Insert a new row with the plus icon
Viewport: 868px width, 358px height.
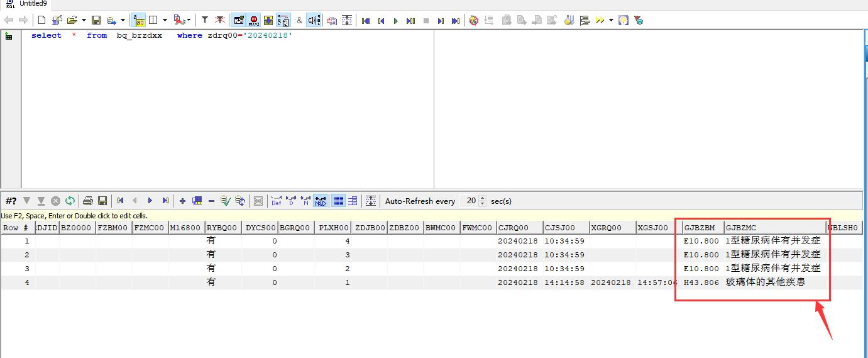click(x=182, y=201)
